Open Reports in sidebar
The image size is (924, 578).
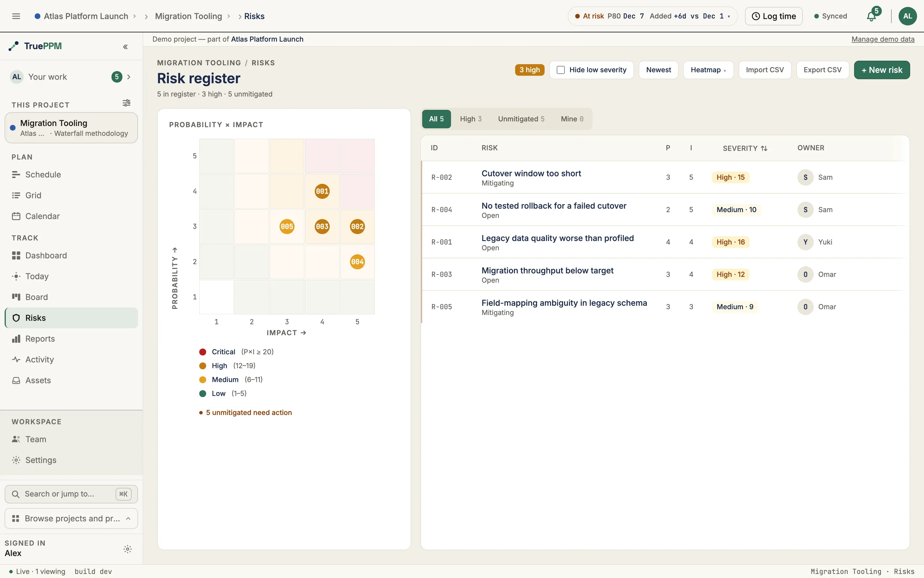[71, 339]
